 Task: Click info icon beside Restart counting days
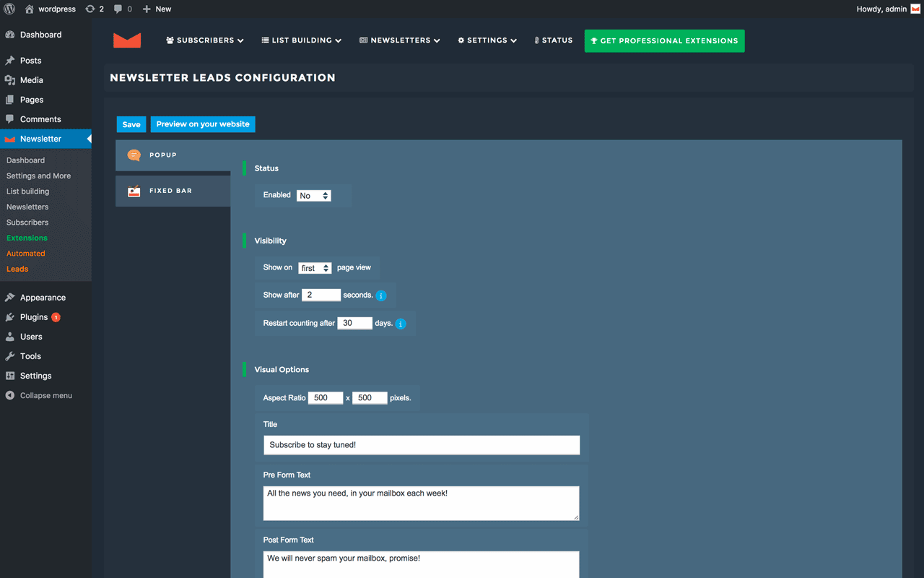[x=401, y=324]
